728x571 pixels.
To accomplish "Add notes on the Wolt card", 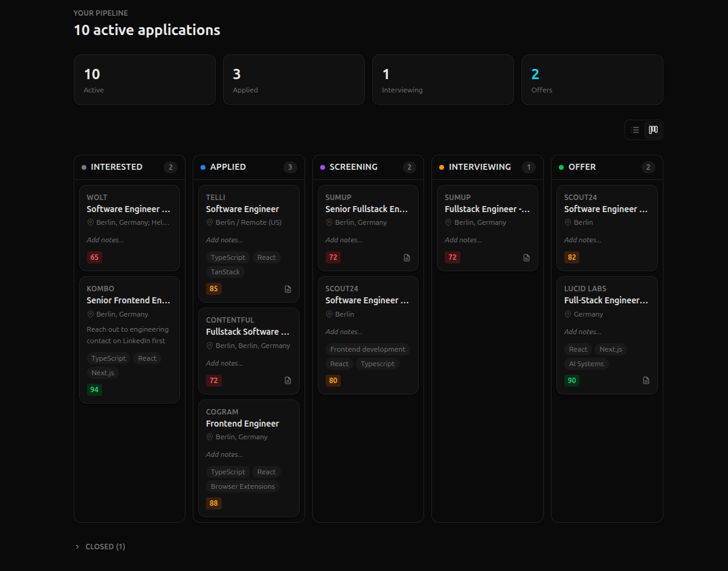I will click(105, 240).
